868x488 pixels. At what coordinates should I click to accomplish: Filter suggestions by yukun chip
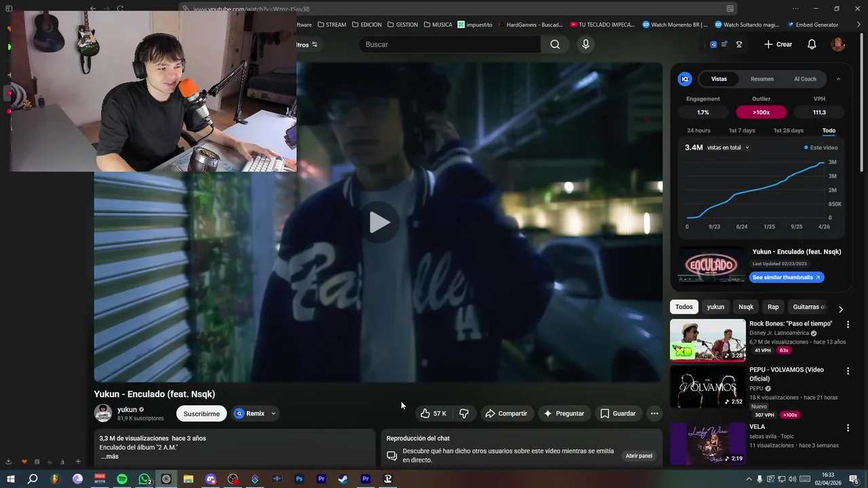[715, 307]
